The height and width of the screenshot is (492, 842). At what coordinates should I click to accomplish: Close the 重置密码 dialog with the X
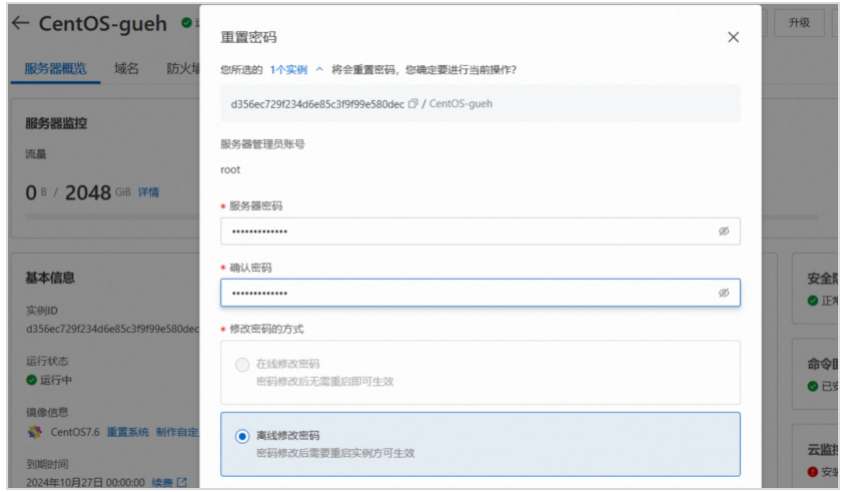(x=733, y=37)
